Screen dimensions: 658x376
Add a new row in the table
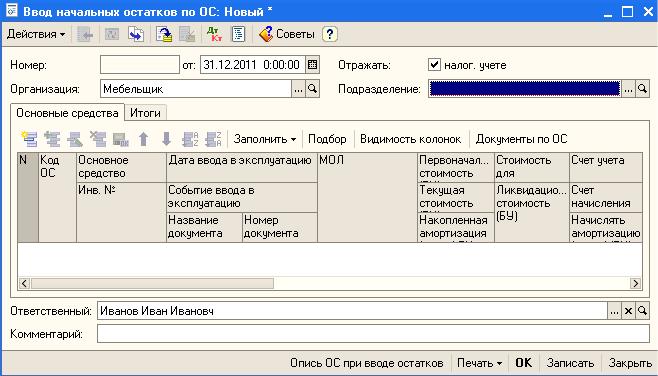tap(29, 139)
